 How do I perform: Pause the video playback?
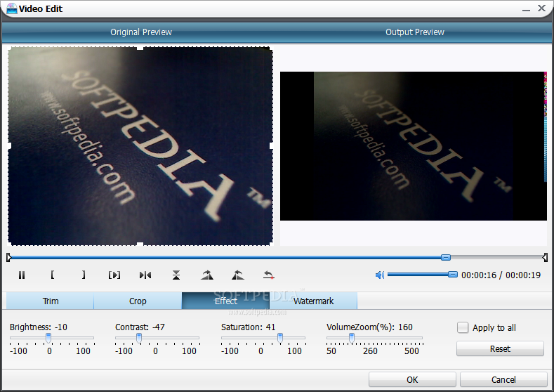[22, 275]
